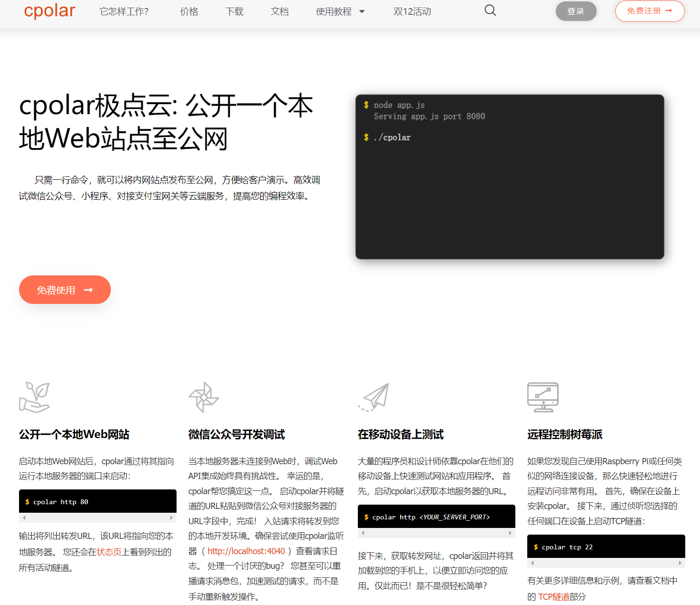This screenshot has width=700, height=605.
Task: Open 文档 in navigation
Action: [279, 11]
